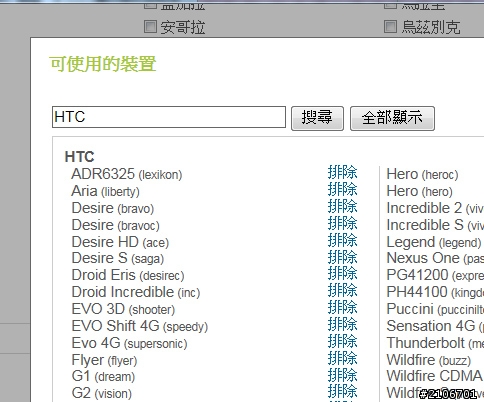Select the Hero (hero) device text
484x402 pixels.
pos(419,191)
